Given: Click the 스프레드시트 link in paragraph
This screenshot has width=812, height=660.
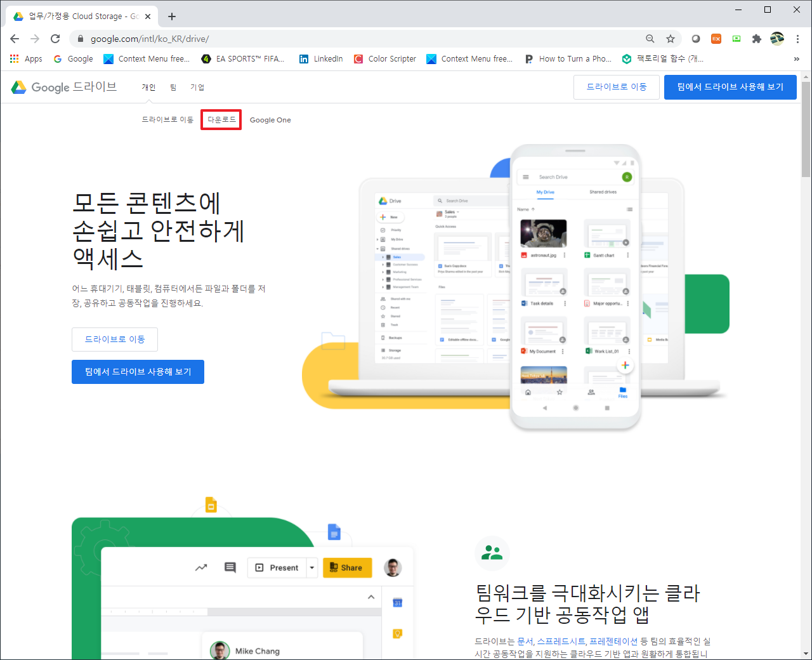Looking at the screenshot, I should 561,642.
